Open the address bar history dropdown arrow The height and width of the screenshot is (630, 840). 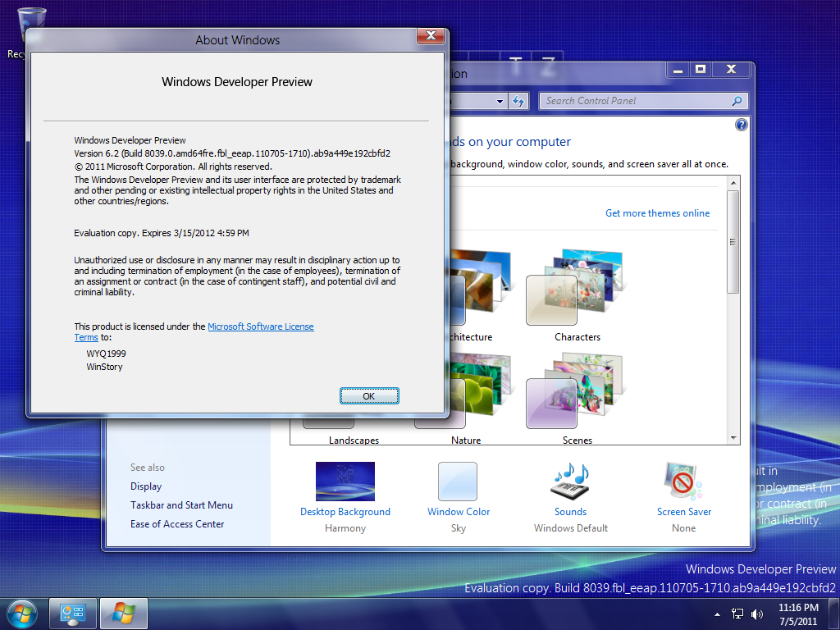point(500,102)
